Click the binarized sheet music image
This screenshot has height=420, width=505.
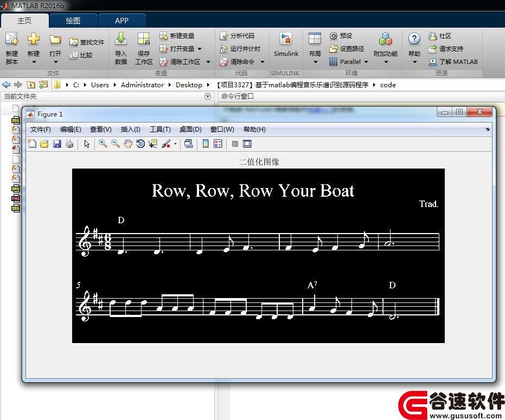pos(258,256)
